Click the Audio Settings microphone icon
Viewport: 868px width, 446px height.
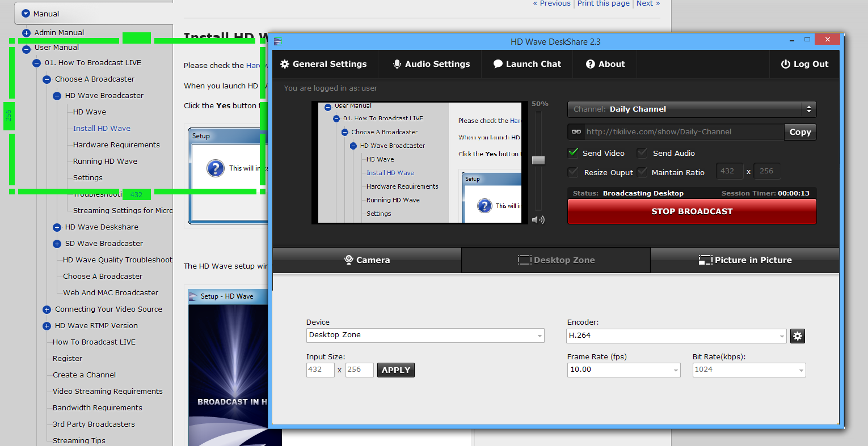point(397,64)
